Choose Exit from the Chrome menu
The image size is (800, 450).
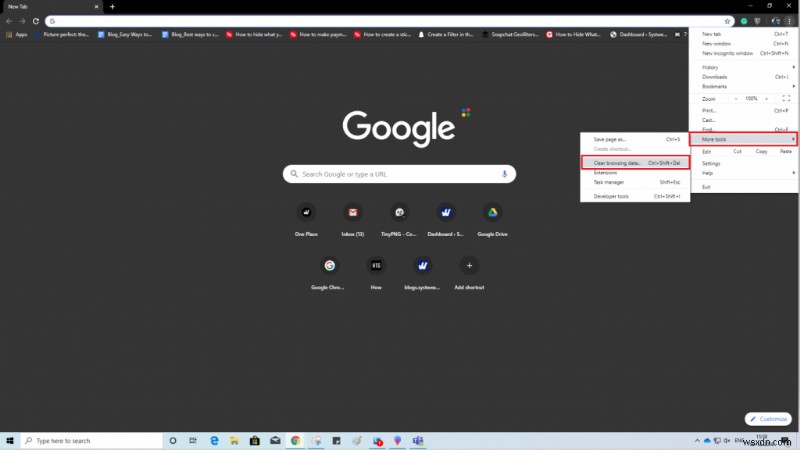pos(744,187)
